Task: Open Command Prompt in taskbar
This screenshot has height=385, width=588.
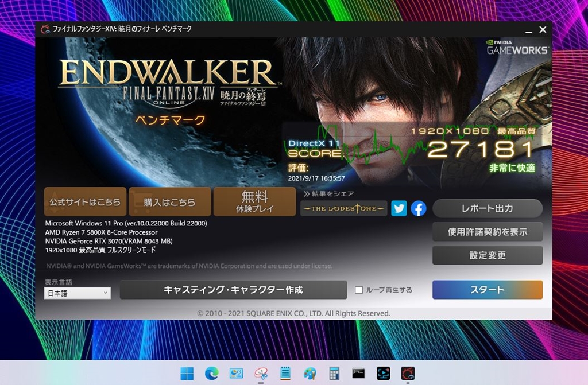Action: 358,372
